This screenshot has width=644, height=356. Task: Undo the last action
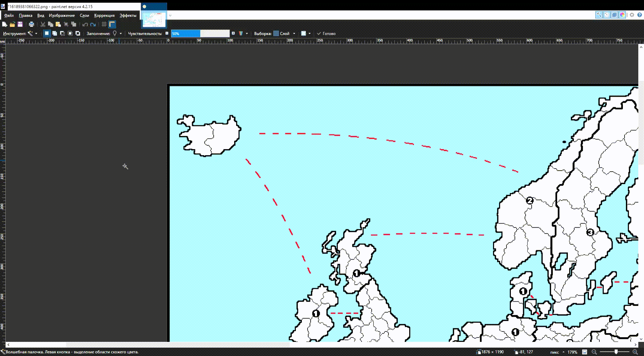pos(85,24)
